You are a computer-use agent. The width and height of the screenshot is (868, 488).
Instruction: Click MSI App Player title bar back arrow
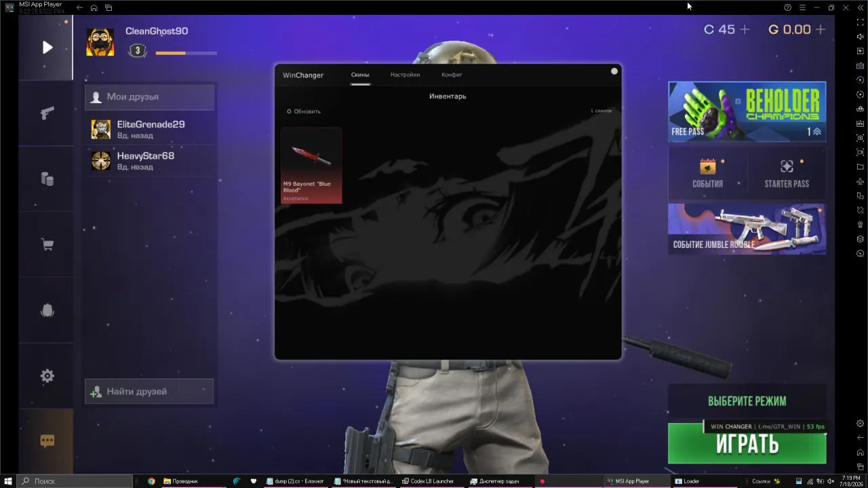point(79,7)
